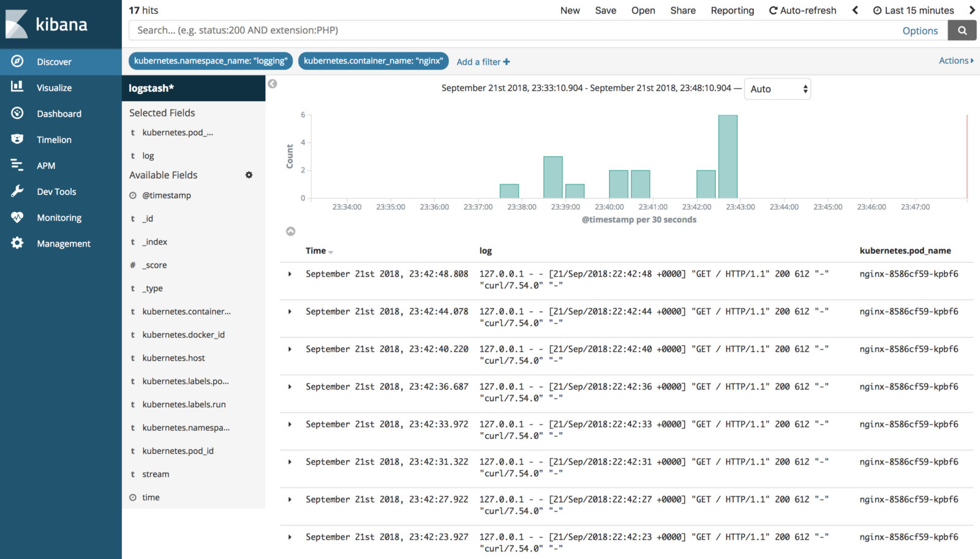Open the Actions filter menu
Image resolution: width=980 pixels, height=559 pixels.
pyautogui.click(x=956, y=61)
